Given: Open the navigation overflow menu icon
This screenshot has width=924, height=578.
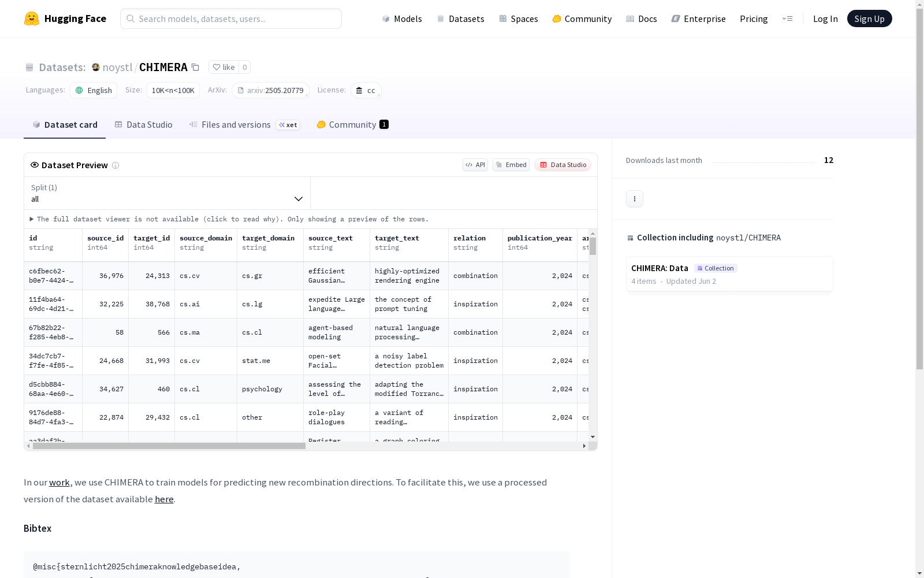Looking at the screenshot, I should tap(787, 18).
